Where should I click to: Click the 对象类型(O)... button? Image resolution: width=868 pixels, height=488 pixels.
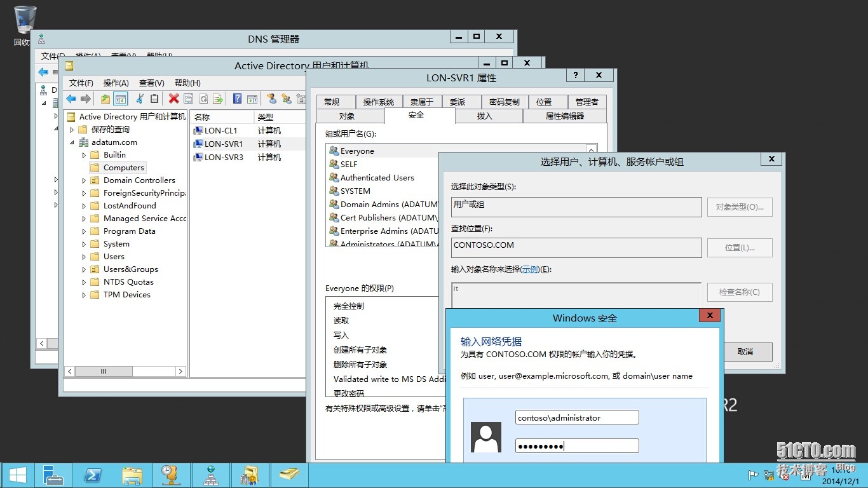click(x=740, y=207)
